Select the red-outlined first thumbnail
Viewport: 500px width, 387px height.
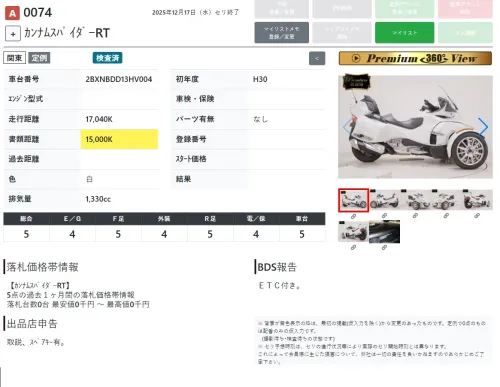354,200
